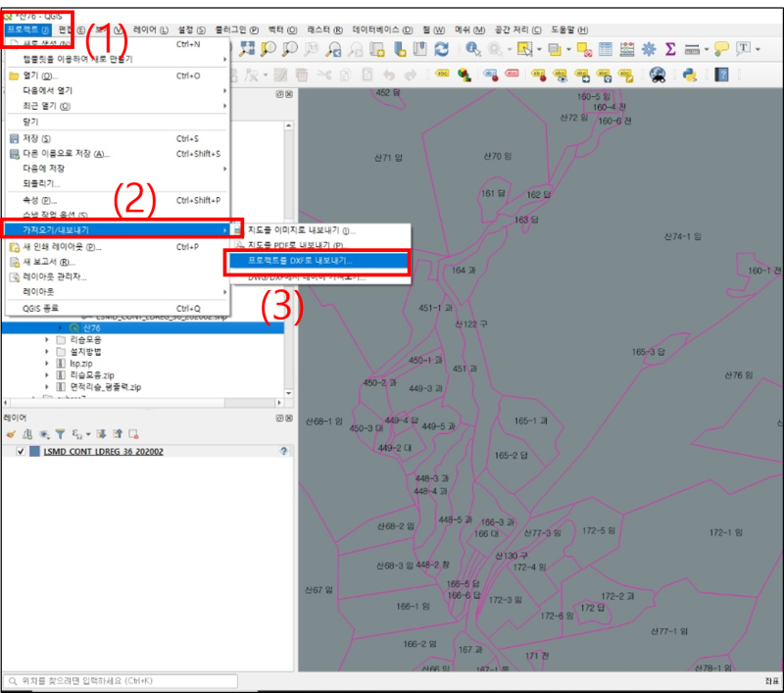
Task: Open the Processing Toolbox gear icon
Action: (649, 49)
